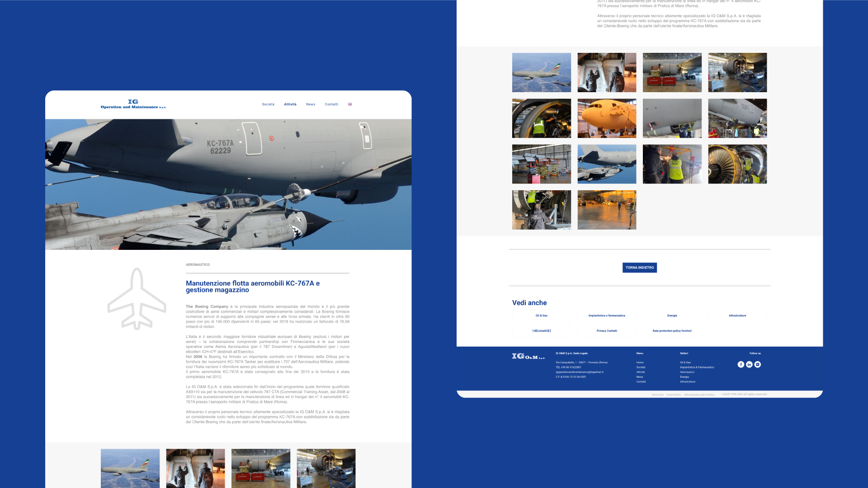Open right gallery thumbnail of orange-lit hangar floor
The height and width of the screenshot is (488, 868).
(x=607, y=210)
